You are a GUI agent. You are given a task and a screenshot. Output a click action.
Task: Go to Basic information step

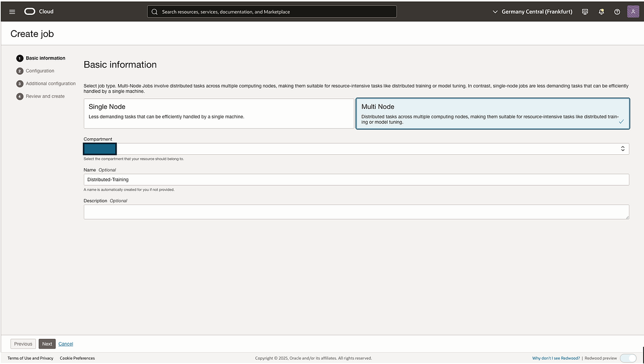pyautogui.click(x=46, y=58)
